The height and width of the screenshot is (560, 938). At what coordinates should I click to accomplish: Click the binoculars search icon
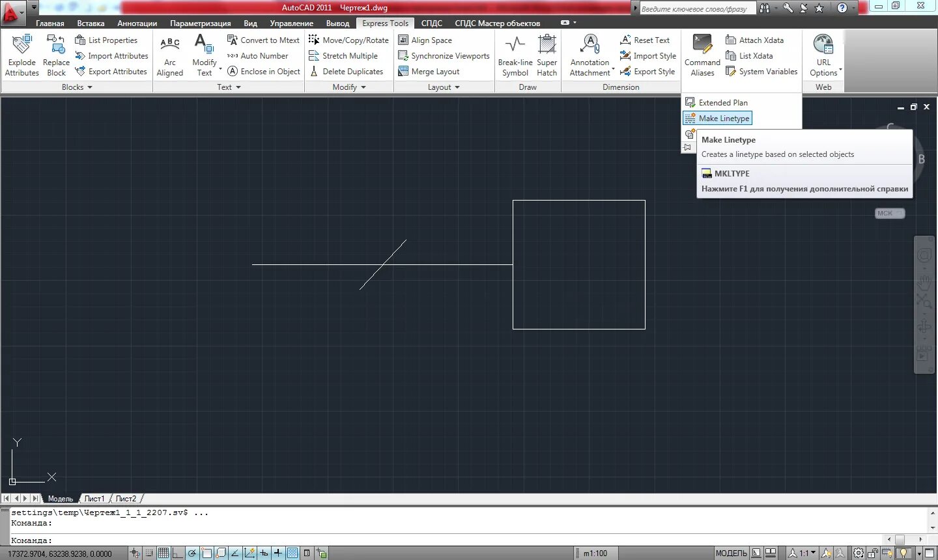[x=765, y=8]
